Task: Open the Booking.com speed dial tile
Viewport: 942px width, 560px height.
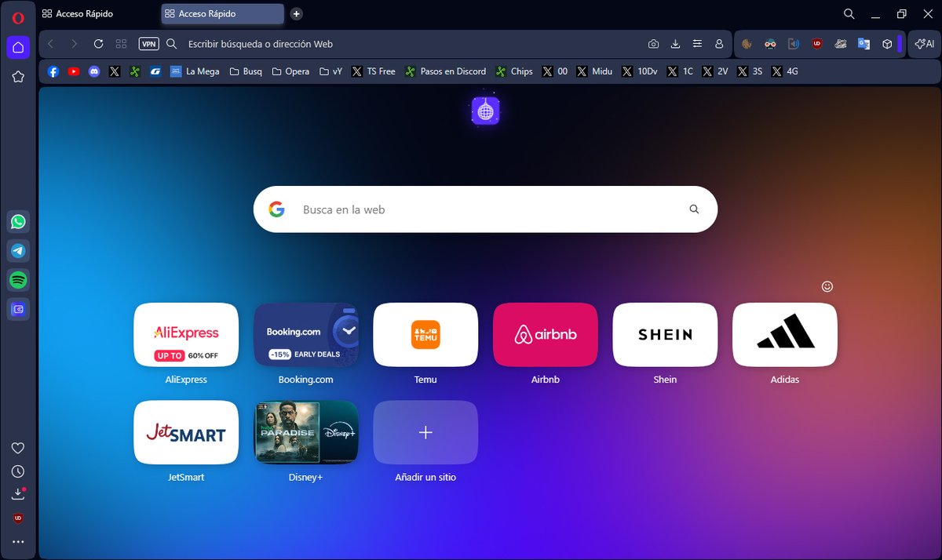Action: pos(306,335)
